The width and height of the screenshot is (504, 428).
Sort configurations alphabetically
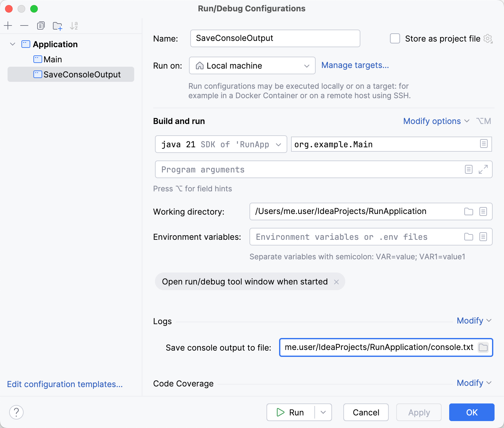(x=74, y=25)
